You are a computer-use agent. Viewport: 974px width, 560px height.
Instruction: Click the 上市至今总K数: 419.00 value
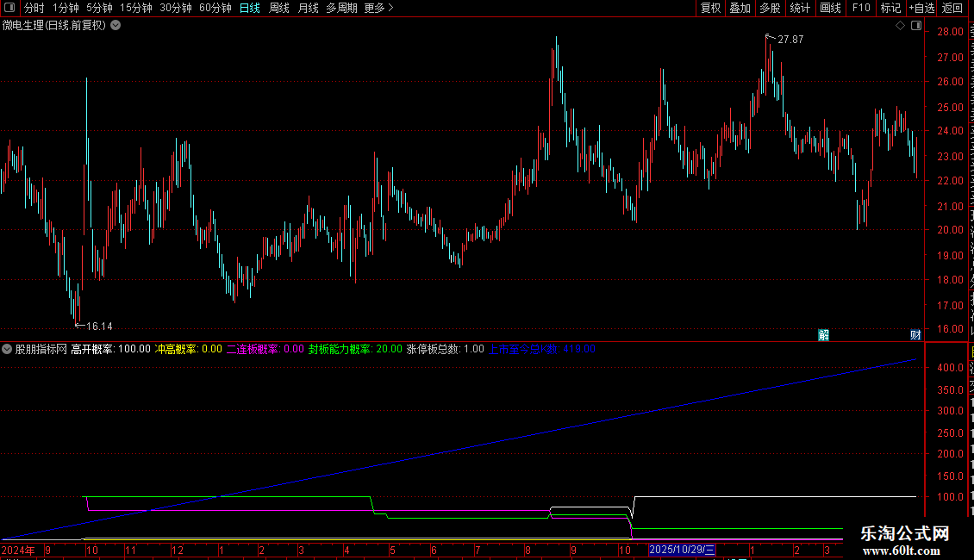(542, 349)
